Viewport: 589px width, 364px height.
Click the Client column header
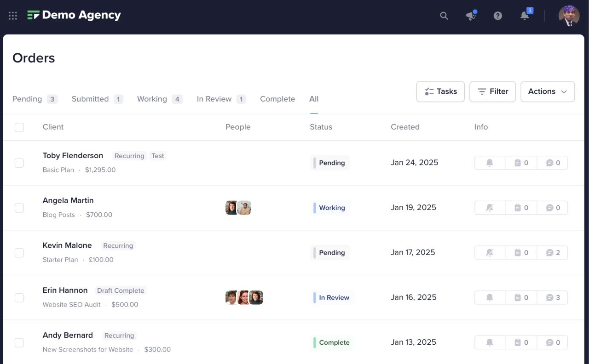pos(53,127)
